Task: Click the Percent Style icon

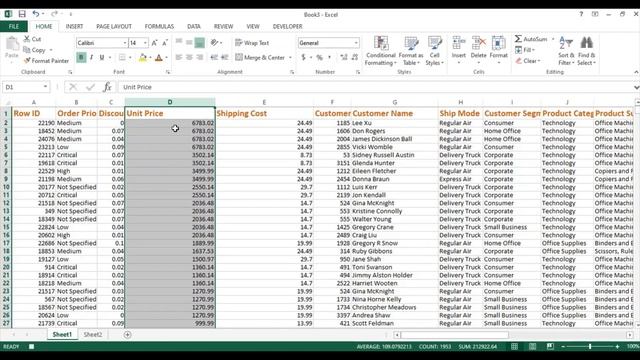Action: 320,58
